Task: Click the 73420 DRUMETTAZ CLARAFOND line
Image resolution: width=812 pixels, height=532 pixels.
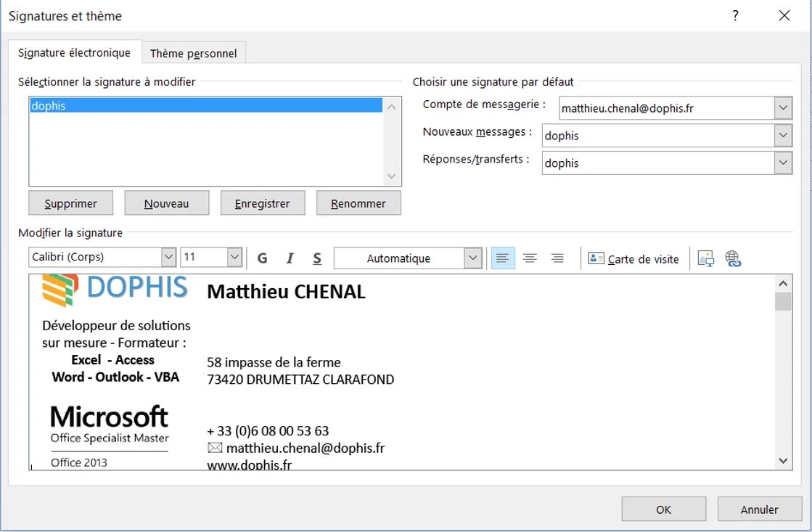Action: pyautogui.click(x=300, y=379)
